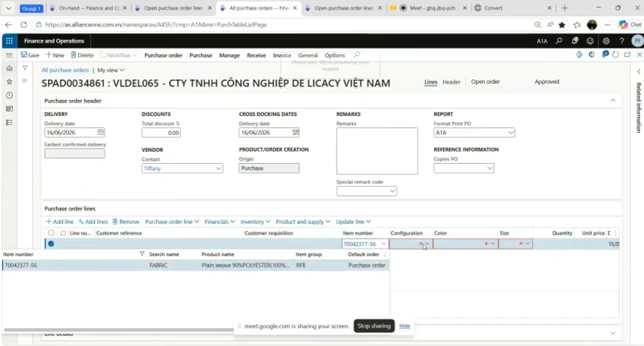The height and width of the screenshot is (346, 644).
Task: Expand the My view selector
Action: tap(111, 70)
